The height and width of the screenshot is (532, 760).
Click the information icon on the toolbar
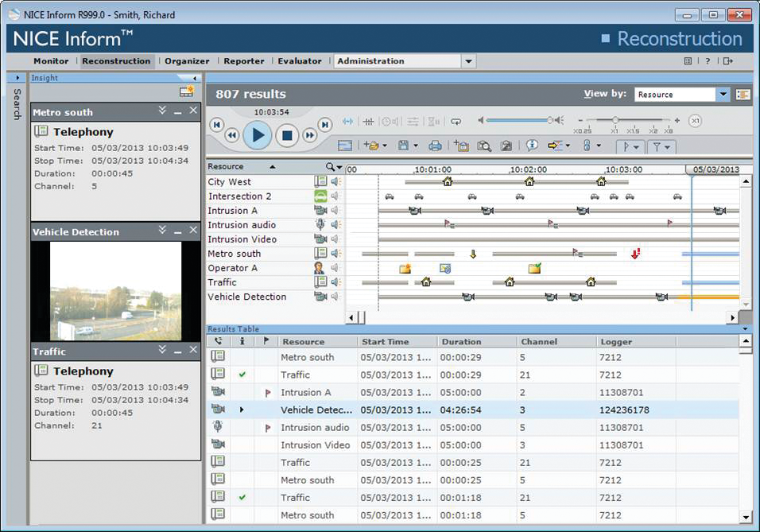[x=533, y=146]
